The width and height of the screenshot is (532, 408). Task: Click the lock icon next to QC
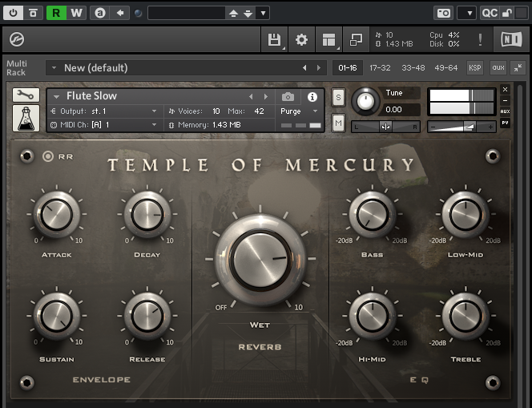(x=507, y=14)
